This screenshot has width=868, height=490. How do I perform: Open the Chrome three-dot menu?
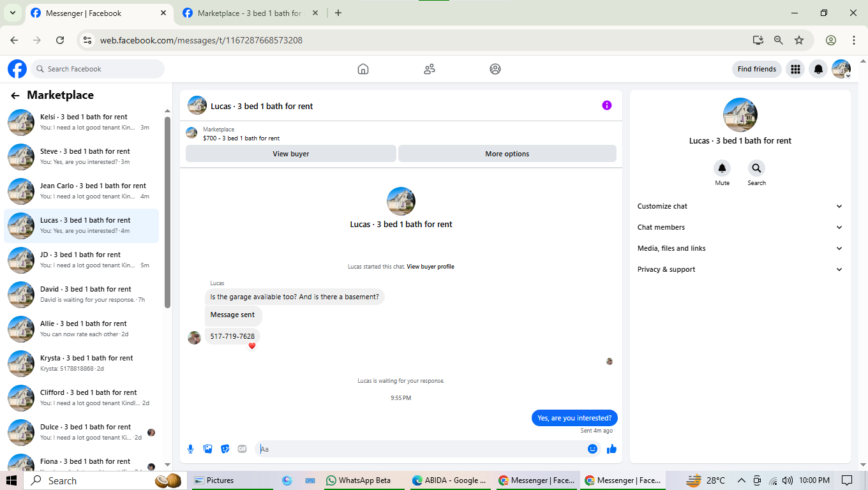click(x=854, y=40)
